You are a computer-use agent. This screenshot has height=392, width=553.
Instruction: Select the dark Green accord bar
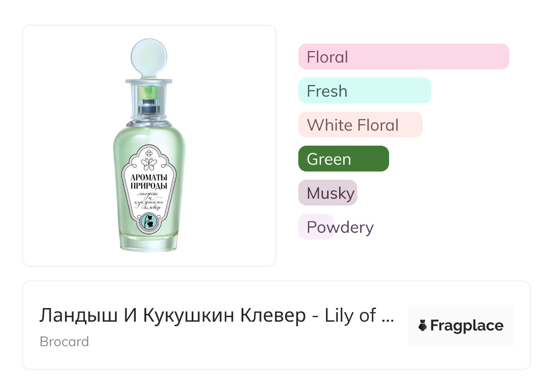click(343, 159)
